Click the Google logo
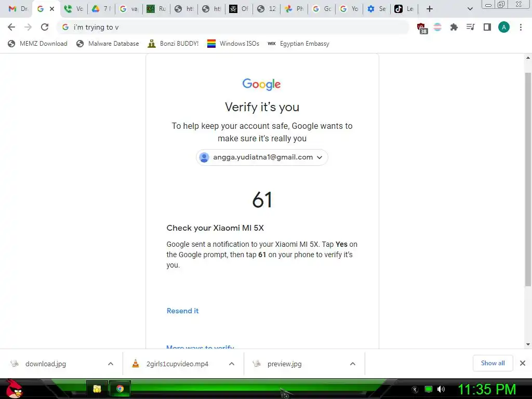 point(261,84)
